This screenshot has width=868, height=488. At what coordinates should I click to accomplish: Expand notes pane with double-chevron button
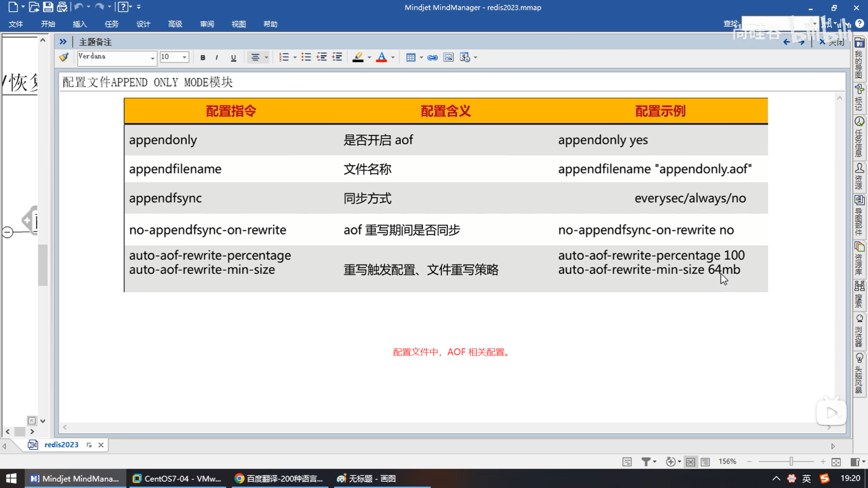point(63,42)
